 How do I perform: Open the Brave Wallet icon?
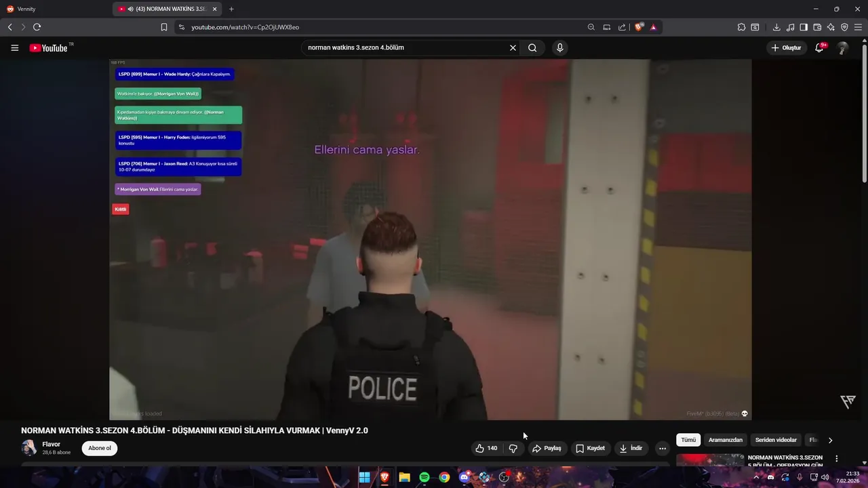coord(817,27)
